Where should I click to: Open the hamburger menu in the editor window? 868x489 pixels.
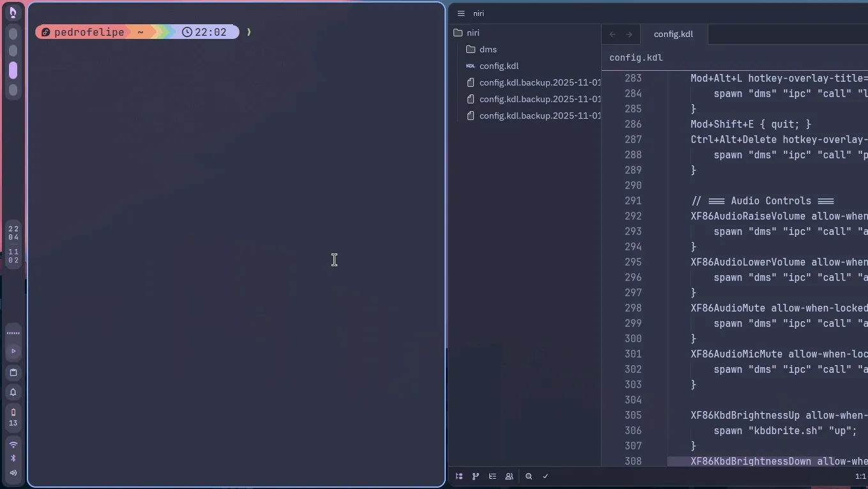click(461, 13)
